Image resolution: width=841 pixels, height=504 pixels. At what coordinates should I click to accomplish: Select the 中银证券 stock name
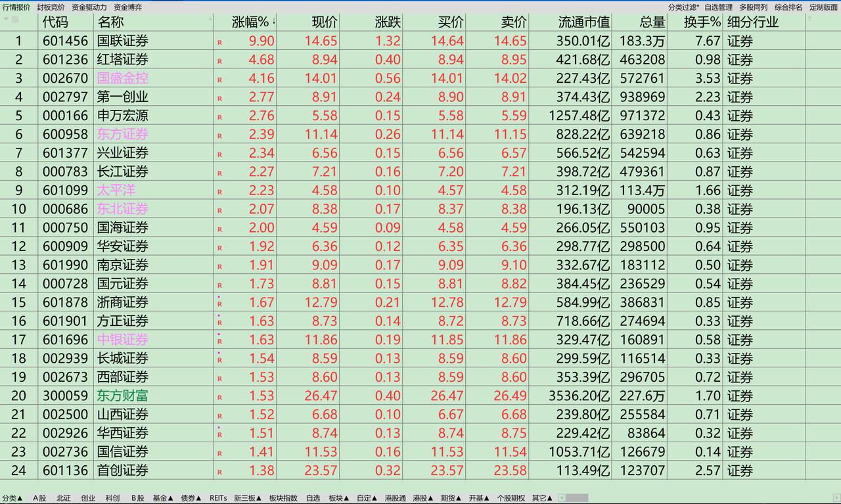coord(123,340)
